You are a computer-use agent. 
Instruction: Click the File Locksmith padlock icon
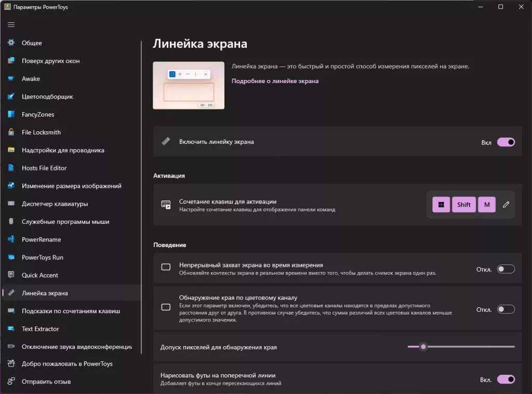coord(11,132)
